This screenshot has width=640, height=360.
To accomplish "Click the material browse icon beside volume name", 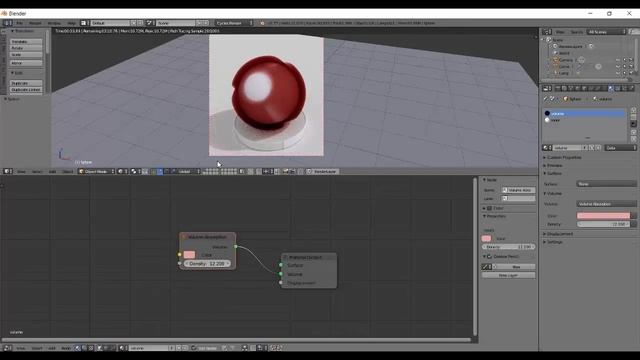I will pyautogui.click(x=547, y=148).
